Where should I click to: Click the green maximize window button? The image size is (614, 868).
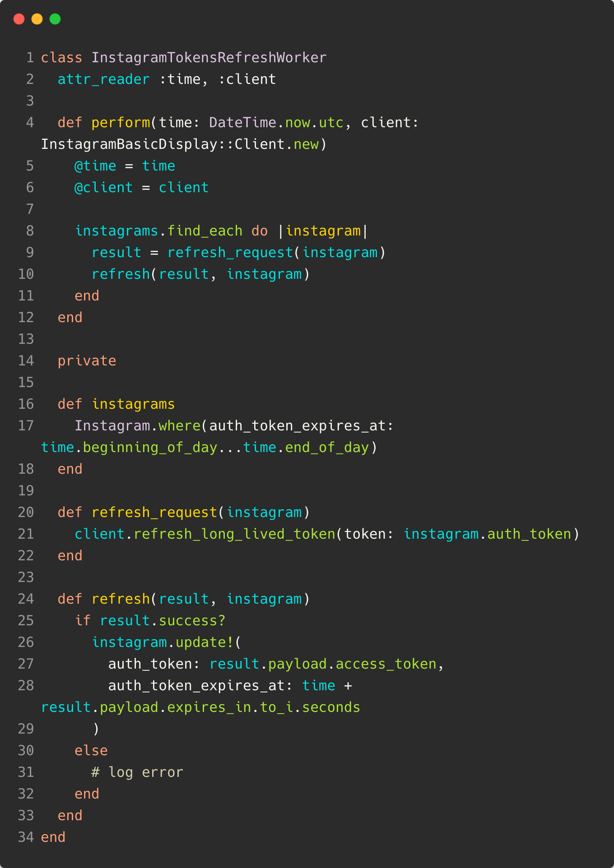click(55, 19)
